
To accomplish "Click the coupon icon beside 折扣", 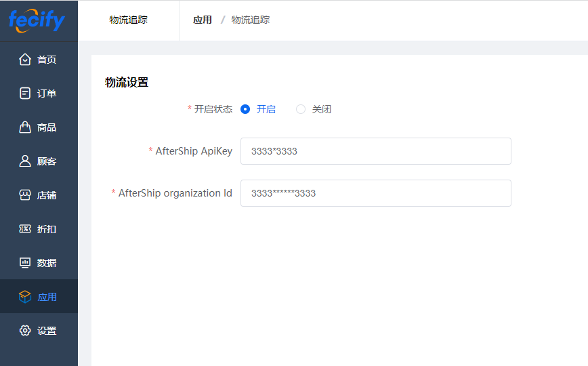I will point(25,228).
